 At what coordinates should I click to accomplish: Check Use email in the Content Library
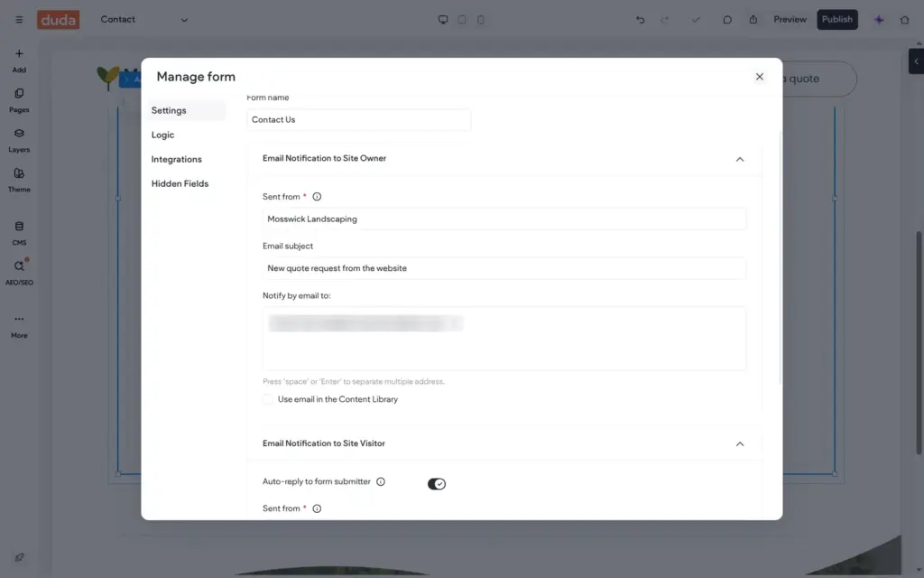(x=267, y=399)
